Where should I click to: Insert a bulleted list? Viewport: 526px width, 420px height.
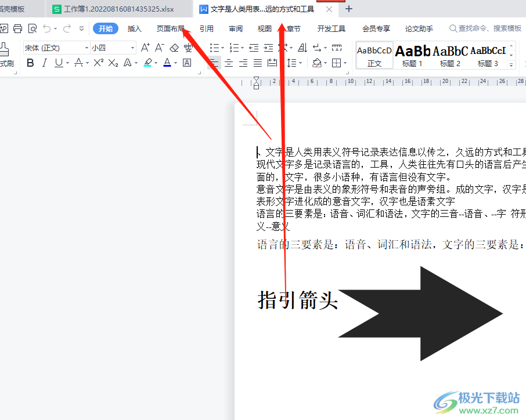pos(214,48)
